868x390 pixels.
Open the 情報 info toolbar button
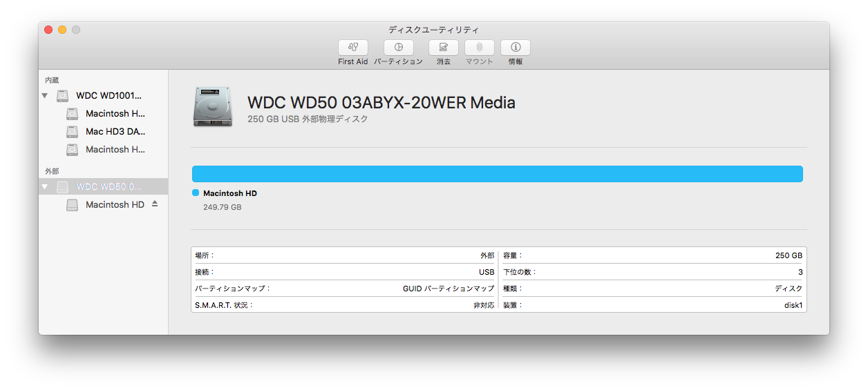tap(516, 48)
